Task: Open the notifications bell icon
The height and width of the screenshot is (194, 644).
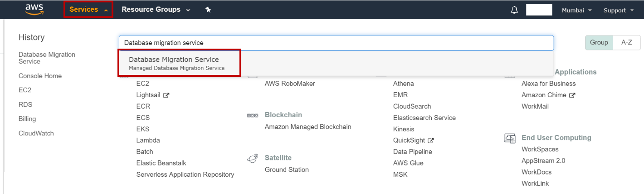Action: point(514,10)
